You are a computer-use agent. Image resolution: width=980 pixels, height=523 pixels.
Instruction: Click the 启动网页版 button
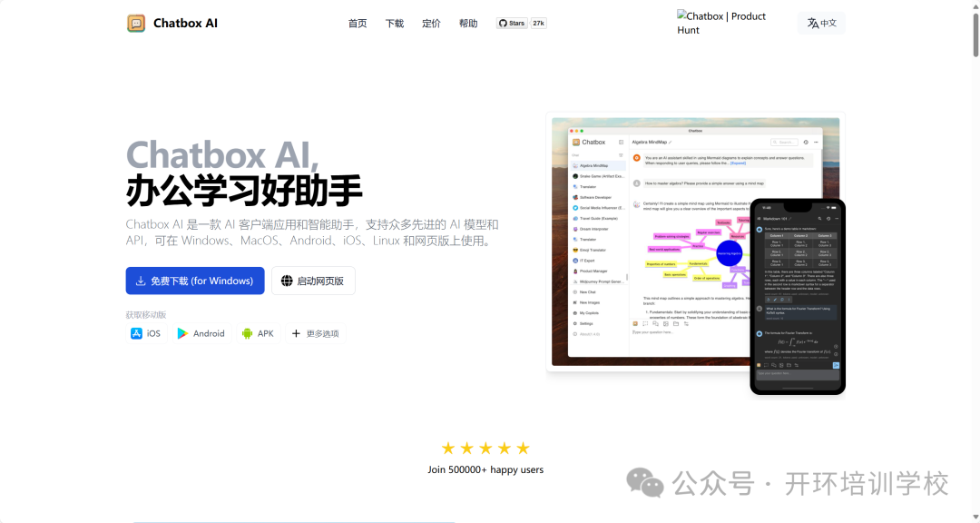pyautogui.click(x=313, y=281)
